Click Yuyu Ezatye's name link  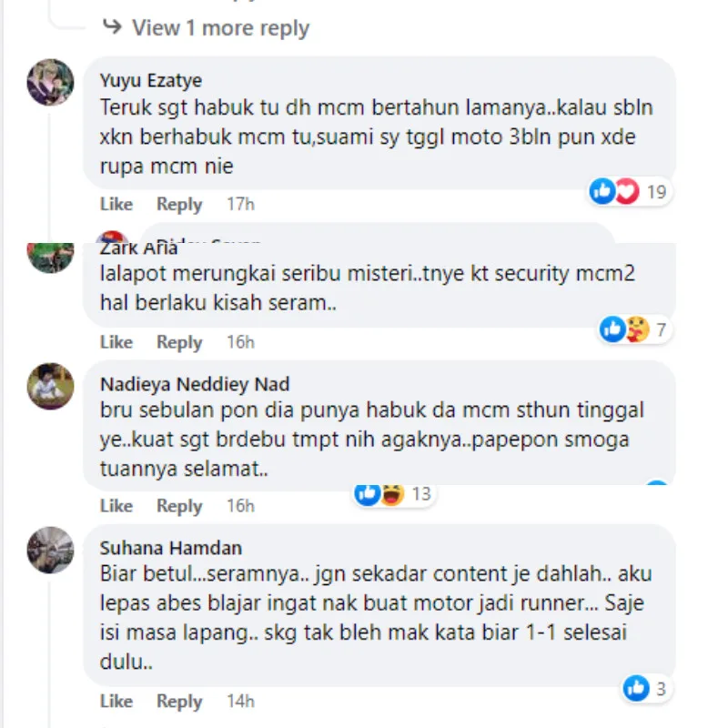[x=151, y=80]
